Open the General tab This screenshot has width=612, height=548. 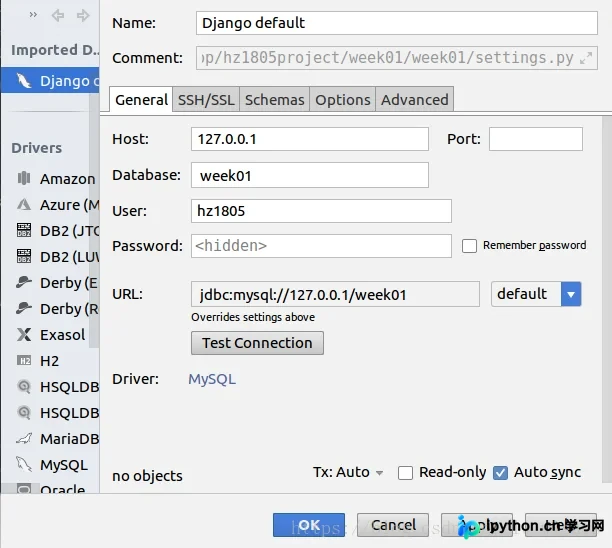click(141, 100)
